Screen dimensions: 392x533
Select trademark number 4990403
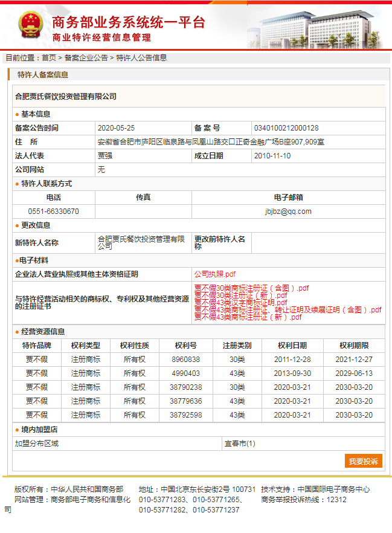click(186, 373)
